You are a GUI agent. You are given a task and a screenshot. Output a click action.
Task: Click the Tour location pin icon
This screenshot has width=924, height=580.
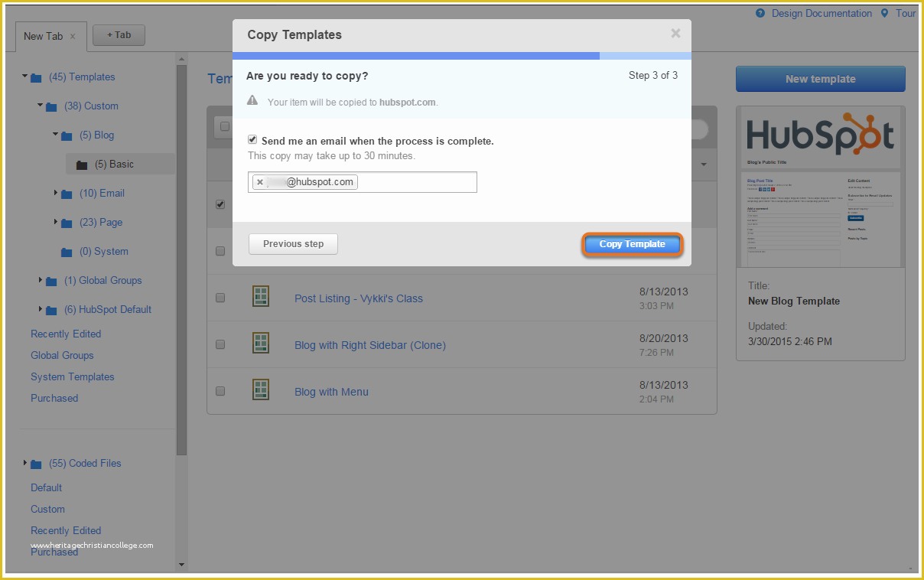pos(885,13)
